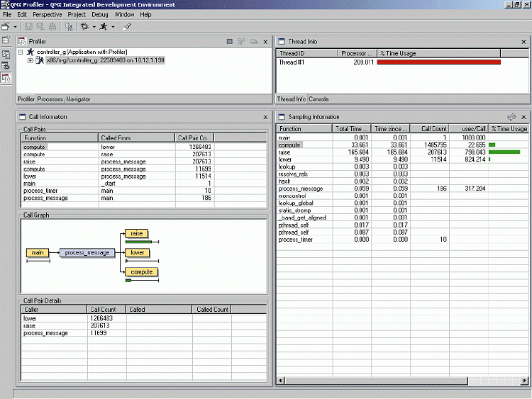This screenshot has height=399, width=532.
Task: Open the Window menu
Action: point(124,15)
